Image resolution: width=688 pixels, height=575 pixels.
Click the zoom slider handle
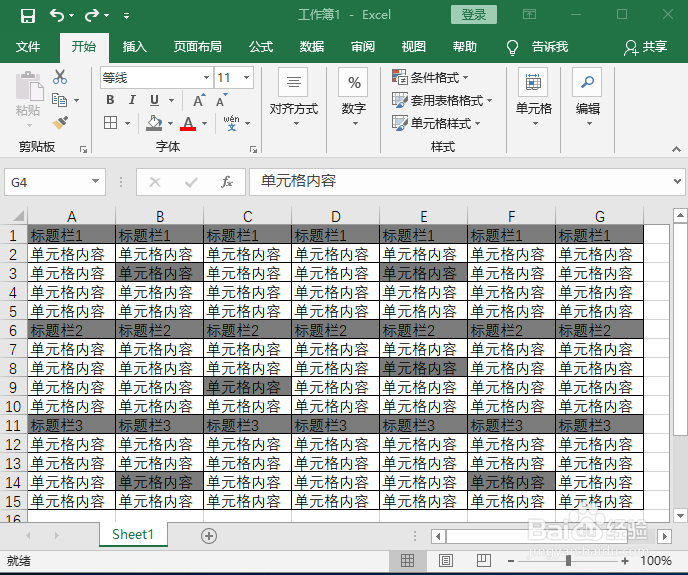coord(568,561)
